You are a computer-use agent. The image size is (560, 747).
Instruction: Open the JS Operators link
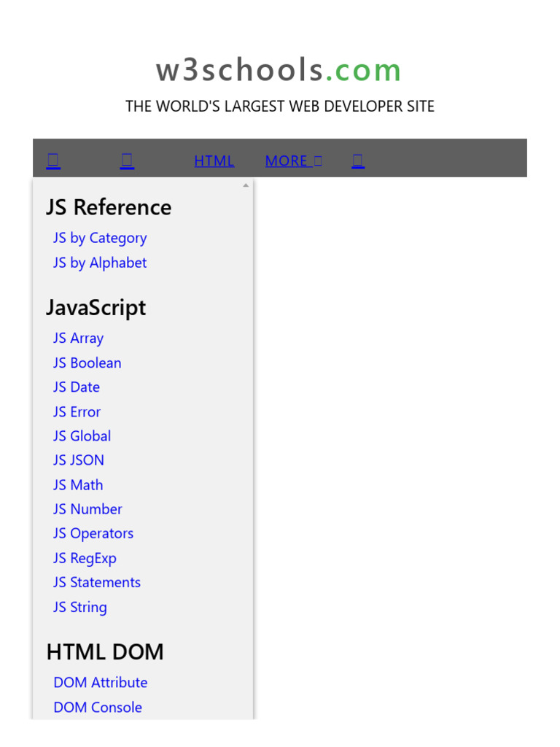(93, 533)
